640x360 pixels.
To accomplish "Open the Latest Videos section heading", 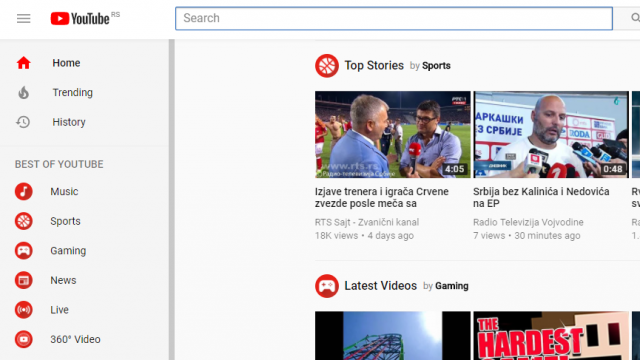I will point(380,286).
